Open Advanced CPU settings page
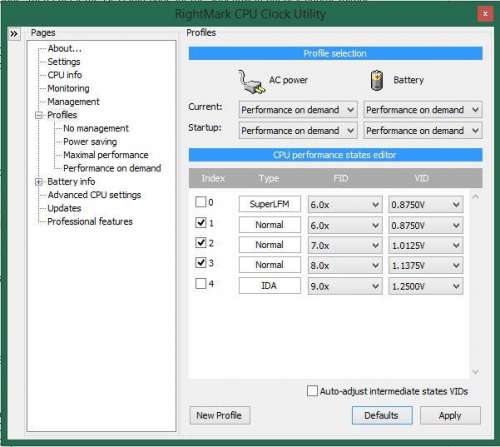The image size is (500, 447). click(x=94, y=195)
